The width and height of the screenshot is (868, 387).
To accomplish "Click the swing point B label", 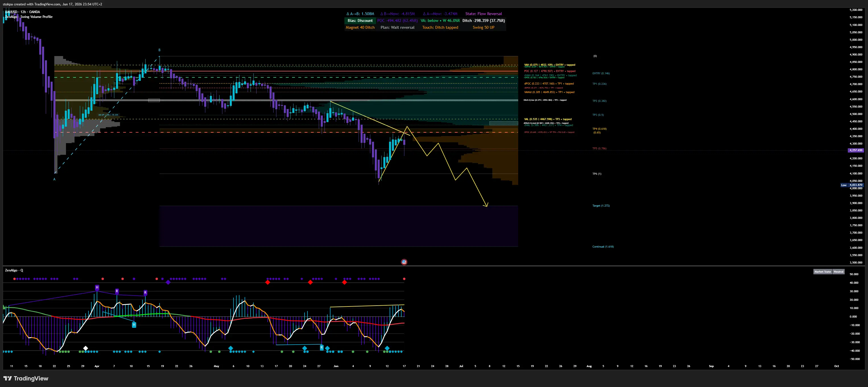I will click(x=159, y=50).
